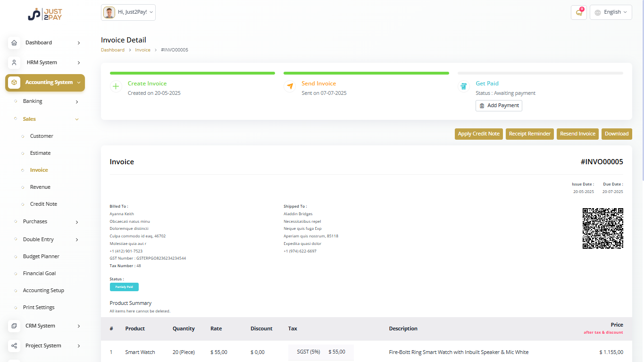Click the Dashboard home icon in sidebar
The image size is (644, 362).
pos(14,42)
